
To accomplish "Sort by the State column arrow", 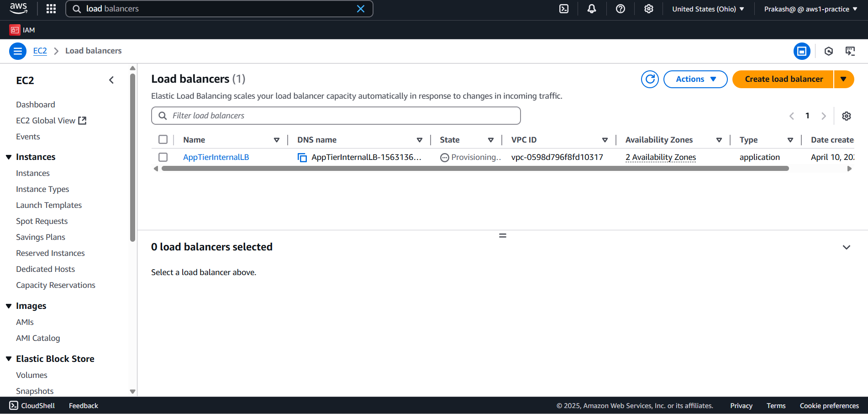I will pyautogui.click(x=491, y=140).
